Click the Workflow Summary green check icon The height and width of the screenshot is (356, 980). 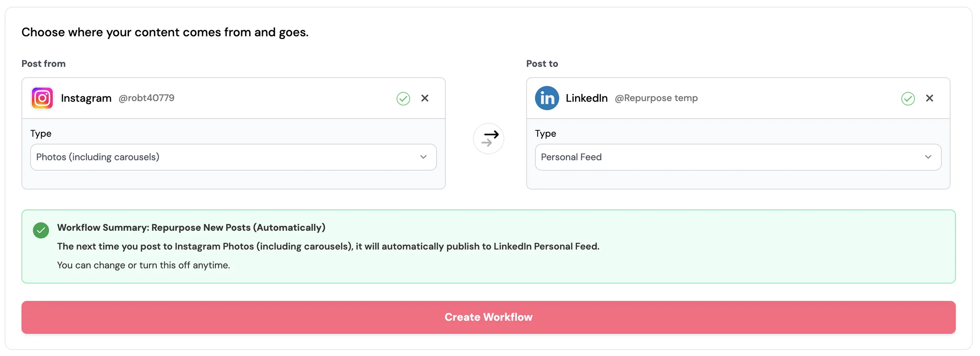41,230
